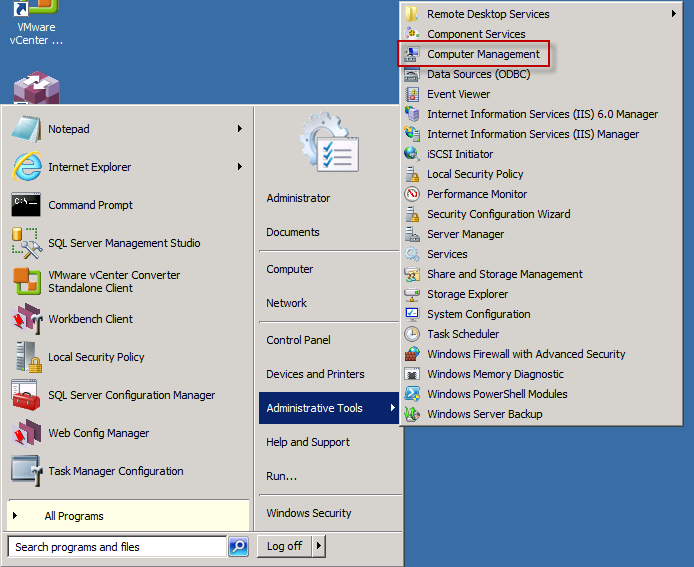Click the Web Config Manager icon
The height and width of the screenshot is (567, 694).
point(27,432)
